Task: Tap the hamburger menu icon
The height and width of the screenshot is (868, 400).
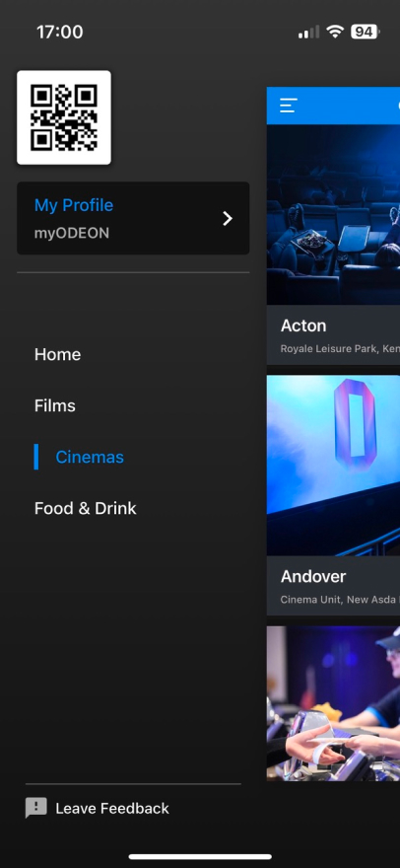Action: click(289, 106)
